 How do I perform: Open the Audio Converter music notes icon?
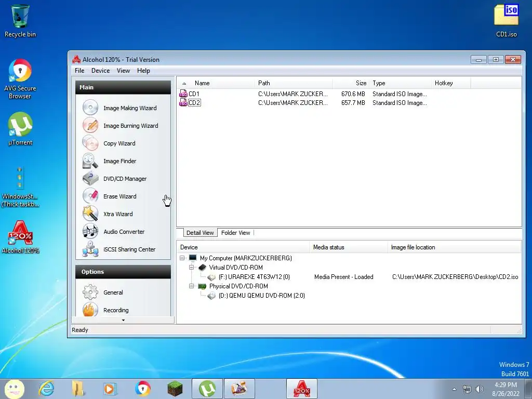[90, 231]
